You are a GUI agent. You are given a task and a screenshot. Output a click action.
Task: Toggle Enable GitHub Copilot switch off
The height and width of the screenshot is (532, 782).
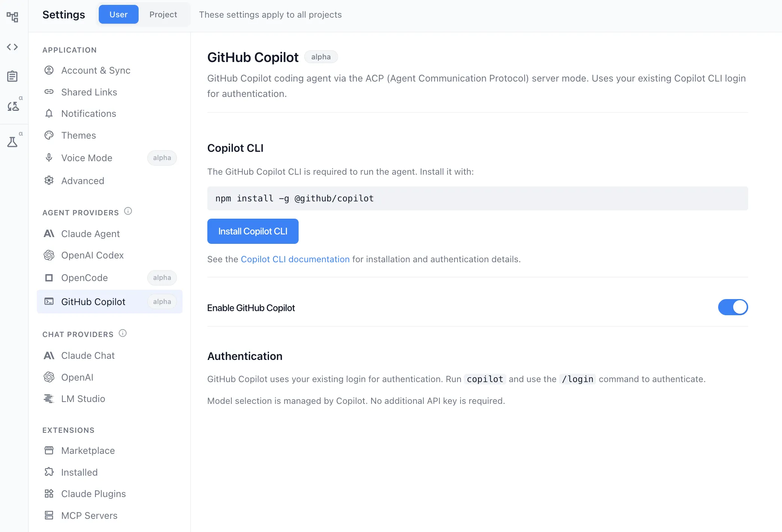point(733,307)
